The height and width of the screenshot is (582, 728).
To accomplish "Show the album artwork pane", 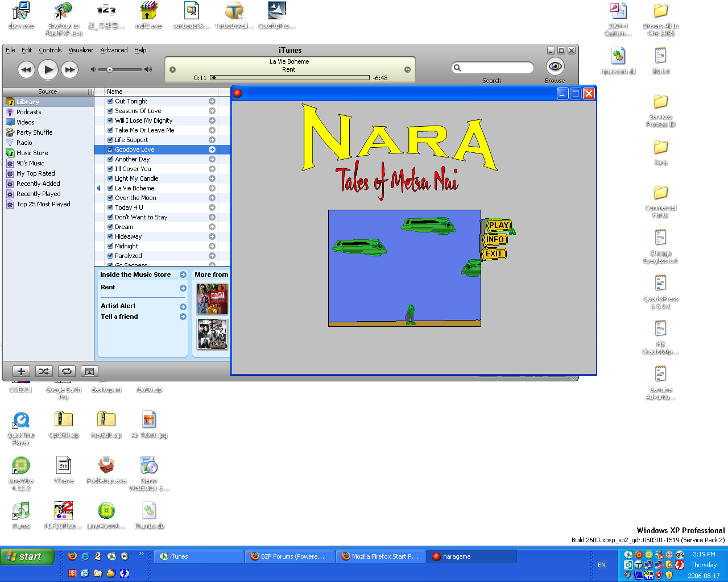I will point(89,371).
